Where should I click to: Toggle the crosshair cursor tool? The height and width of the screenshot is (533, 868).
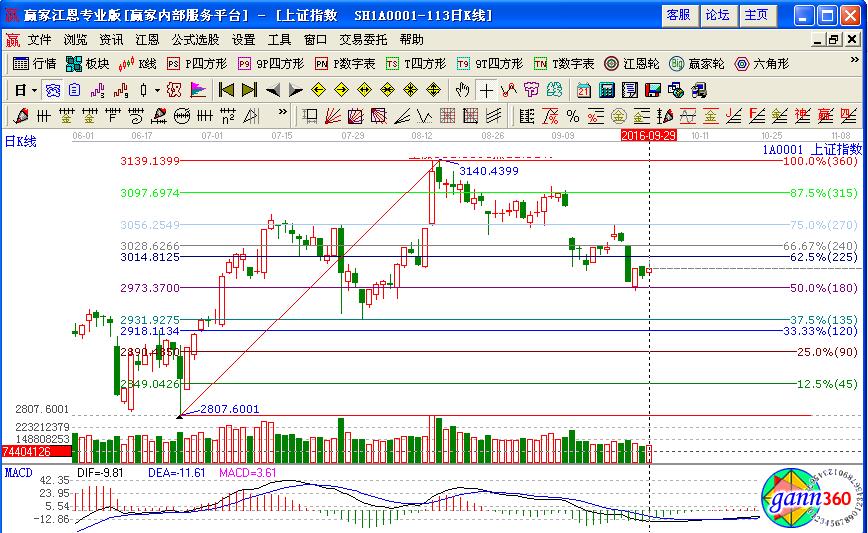point(486,90)
